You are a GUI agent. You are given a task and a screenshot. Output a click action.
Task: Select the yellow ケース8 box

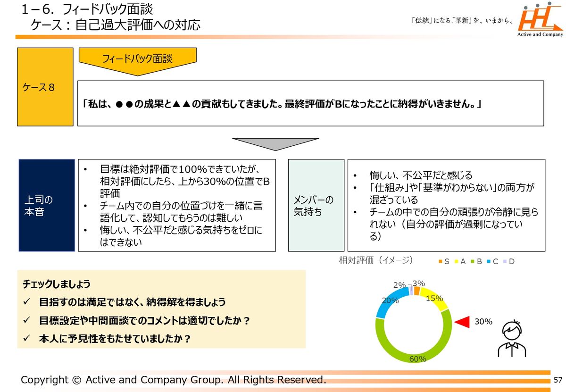45,87
